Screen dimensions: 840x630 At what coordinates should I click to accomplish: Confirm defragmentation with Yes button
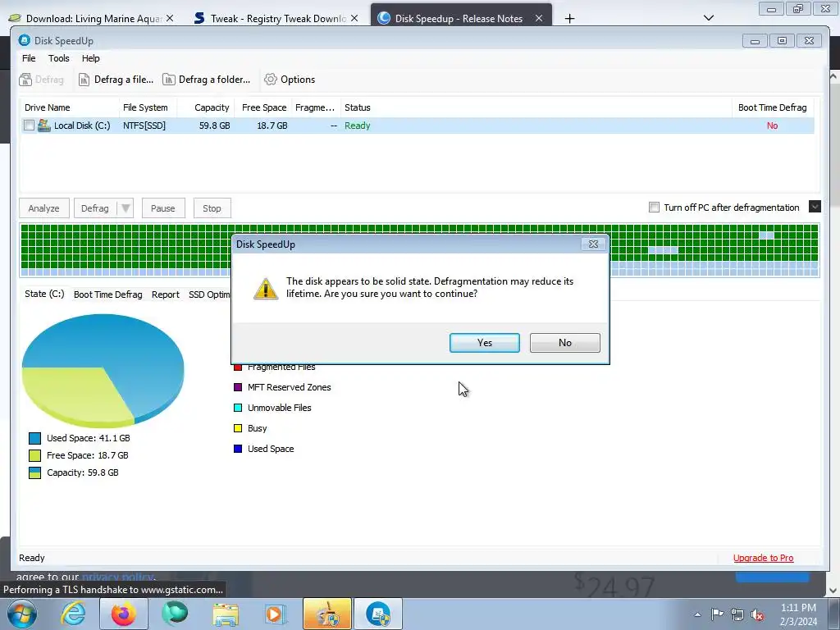point(484,343)
